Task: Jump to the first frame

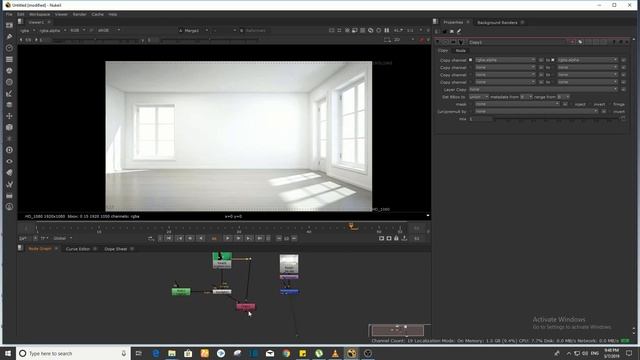Action: click(x=169, y=238)
